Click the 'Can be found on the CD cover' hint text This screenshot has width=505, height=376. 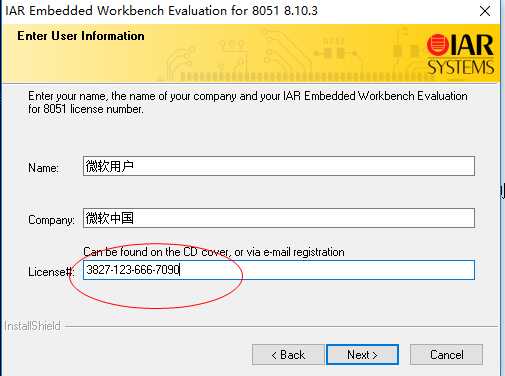tap(214, 252)
